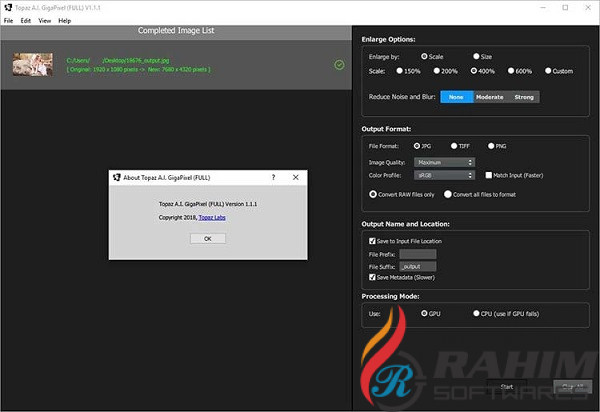Viewport: 600px width, 412px height.
Task: Click the File Suffix input field
Action: coord(417,266)
